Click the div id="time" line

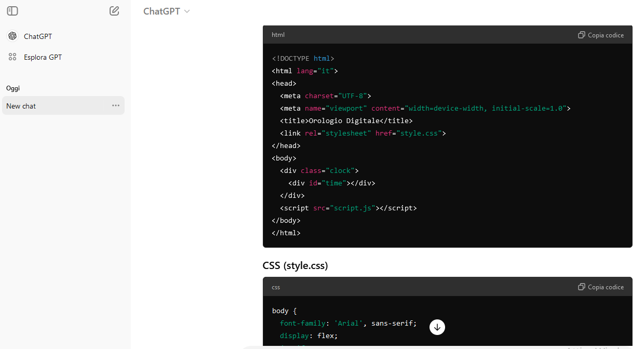click(x=331, y=183)
